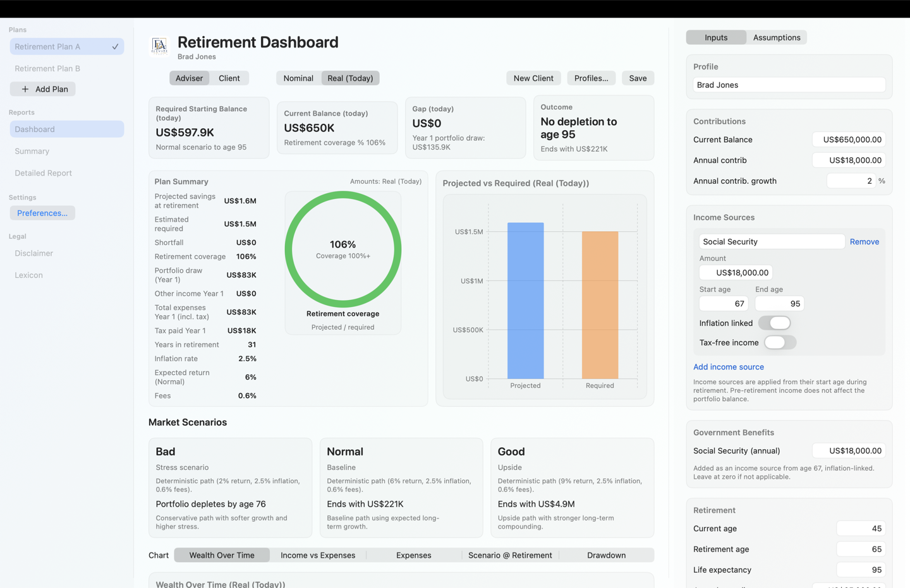910x588 pixels.
Task: Click the Add income source link
Action: (729, 367)
